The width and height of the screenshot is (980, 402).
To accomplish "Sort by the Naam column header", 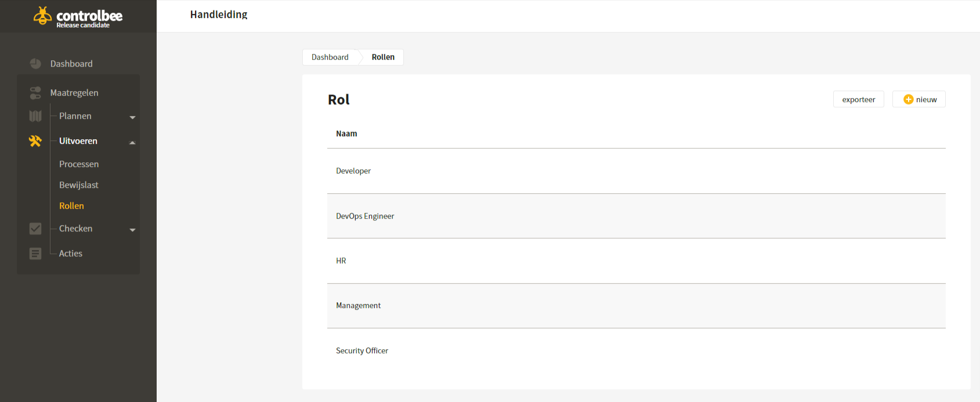I will click(x=346, y=133).
